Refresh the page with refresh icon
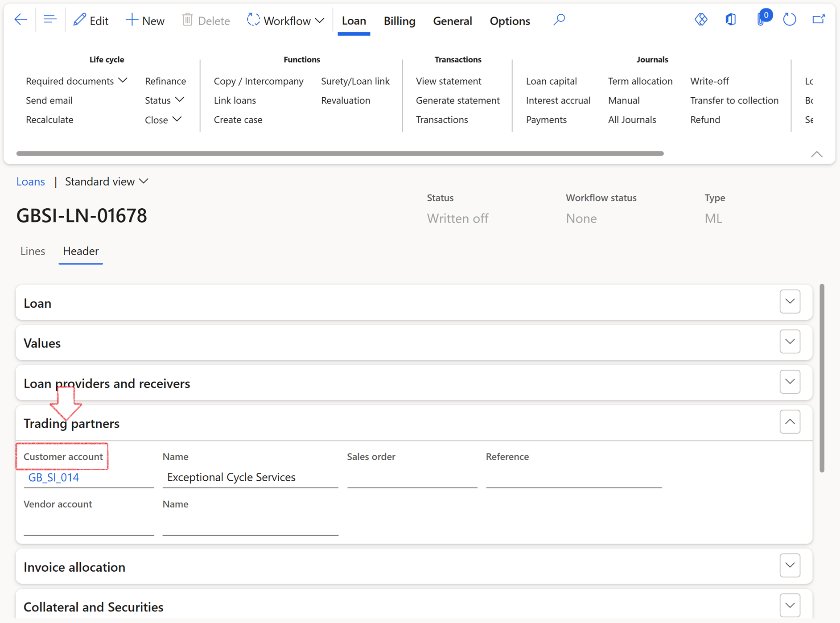Viewport: 840px width, 623px height. pos(790,20)
